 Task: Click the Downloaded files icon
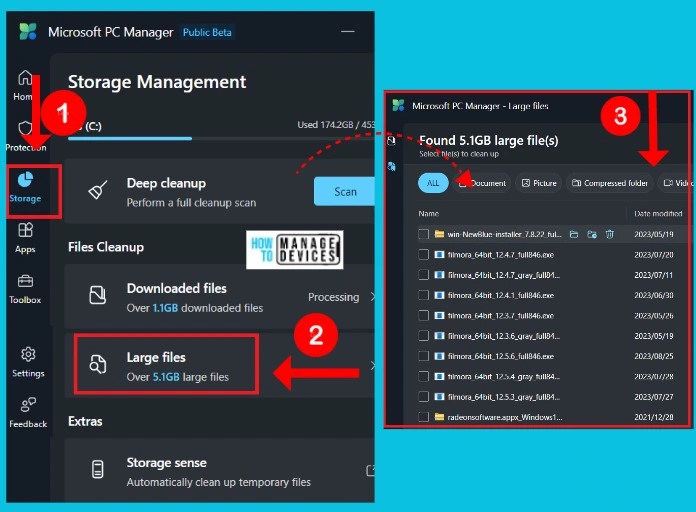[x=98, y=295]
